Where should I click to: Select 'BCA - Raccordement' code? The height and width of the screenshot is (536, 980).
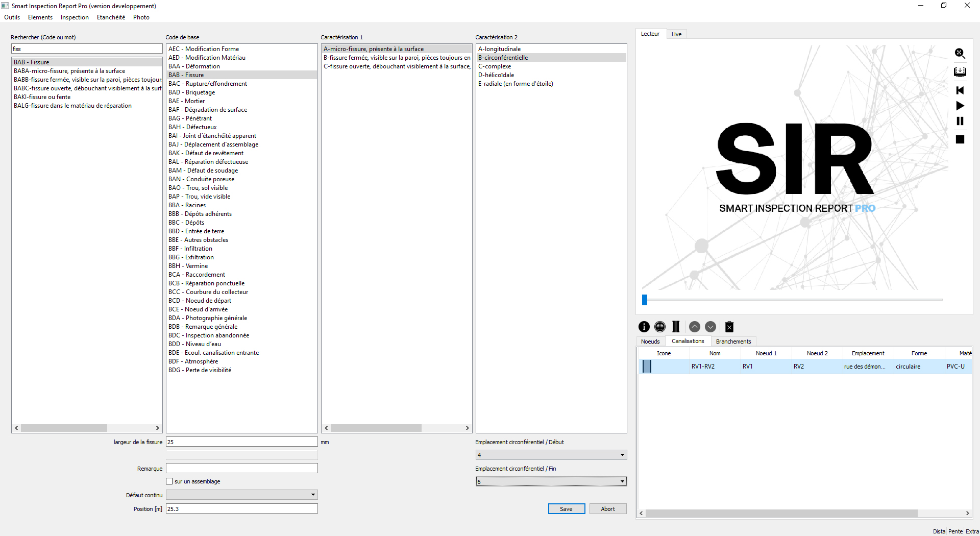[x=242, y=275]
